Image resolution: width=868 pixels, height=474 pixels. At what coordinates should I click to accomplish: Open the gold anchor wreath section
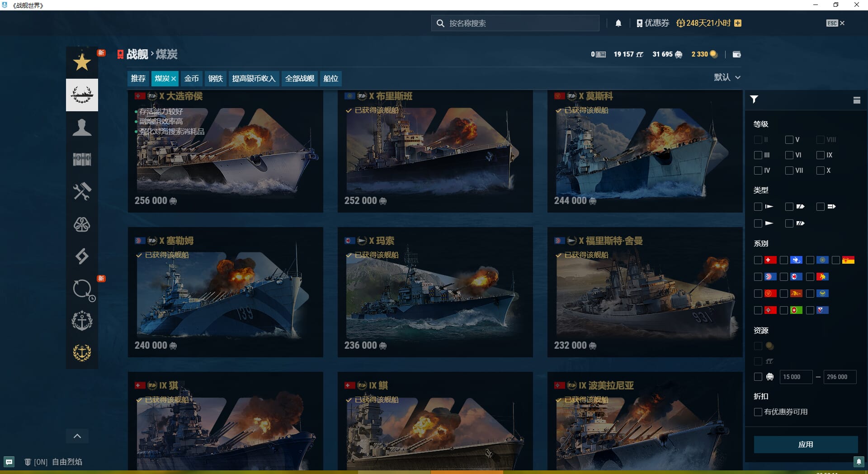[x=82, y=352]
